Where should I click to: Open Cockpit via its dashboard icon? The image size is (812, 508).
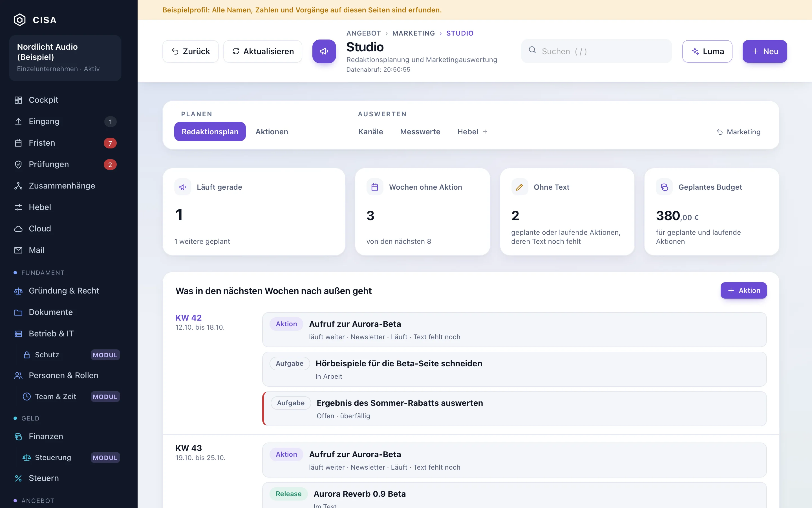18,100
